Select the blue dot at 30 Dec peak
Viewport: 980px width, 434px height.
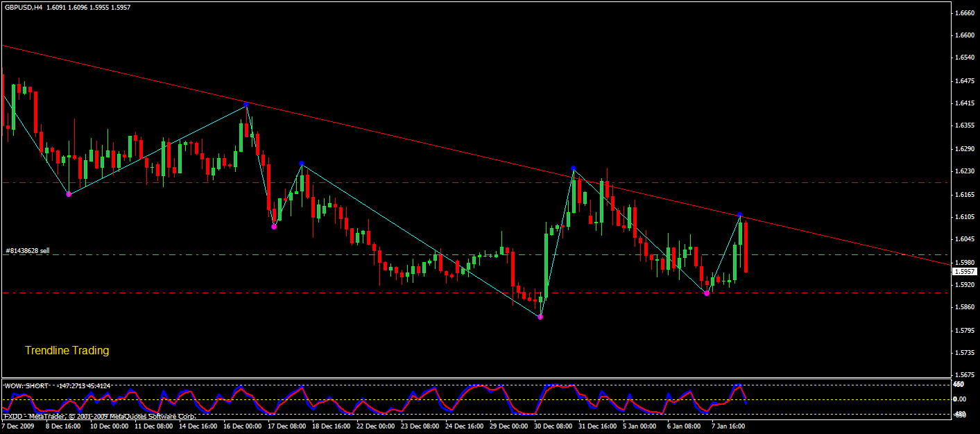[x=573, y=168]
